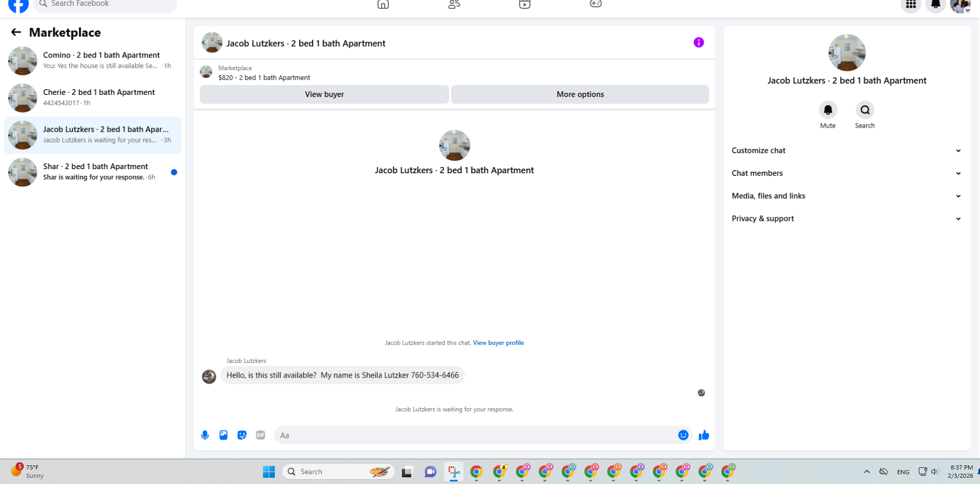Viewport: 980px width, 484px height.
Task: Click the View buyer button
Action: pyautogui.click(x=324, y=94)
